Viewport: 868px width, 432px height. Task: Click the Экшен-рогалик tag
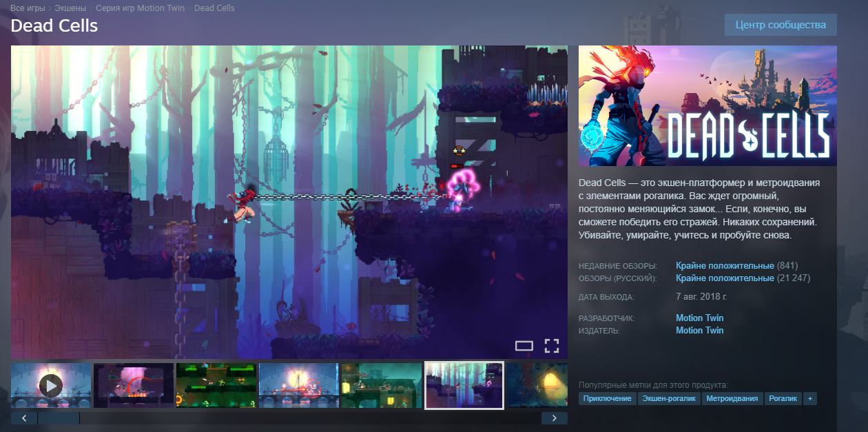669,399
